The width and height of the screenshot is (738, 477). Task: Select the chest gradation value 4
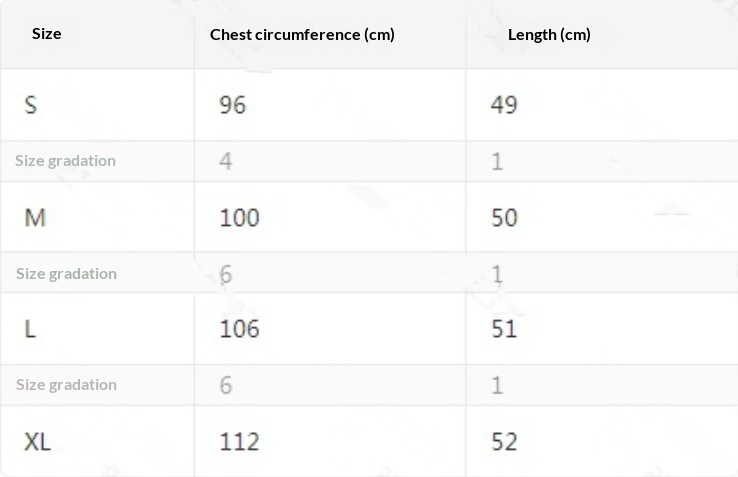click(226, 160)
